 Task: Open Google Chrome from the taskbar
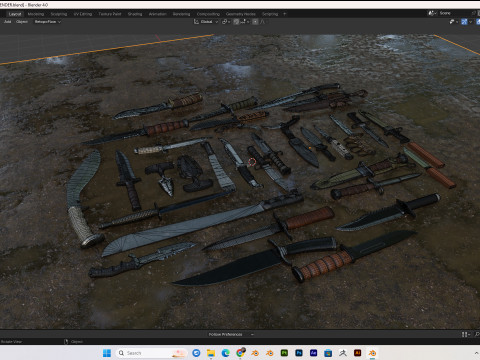[240, 353]
